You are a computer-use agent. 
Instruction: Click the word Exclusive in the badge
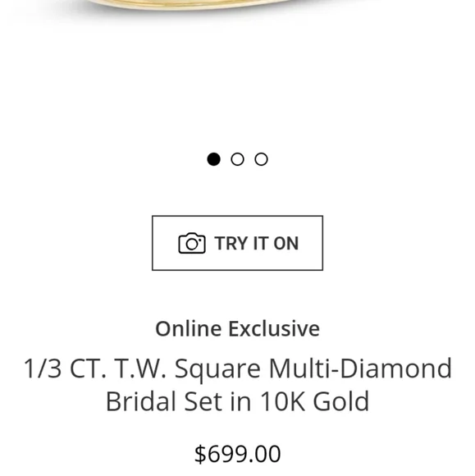[x=274, y=329]
